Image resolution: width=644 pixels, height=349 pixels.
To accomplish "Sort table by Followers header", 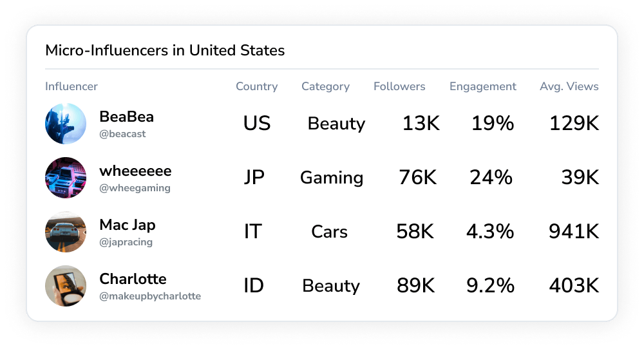I will pyautogui.click(x=399, y=86).
